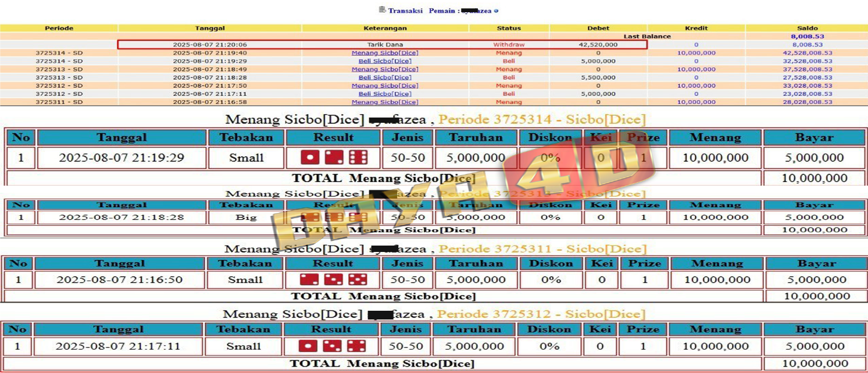Screen dimensions: 868x373
Task: Open Beli Sicbo[Dice] link dated 21:19:29
Action: click(384, 61)
